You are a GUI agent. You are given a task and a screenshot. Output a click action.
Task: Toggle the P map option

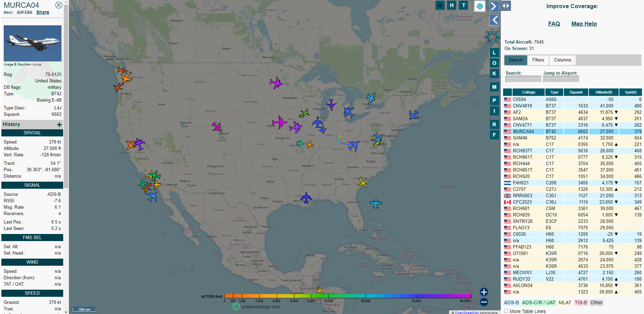[x=494, y=101]
